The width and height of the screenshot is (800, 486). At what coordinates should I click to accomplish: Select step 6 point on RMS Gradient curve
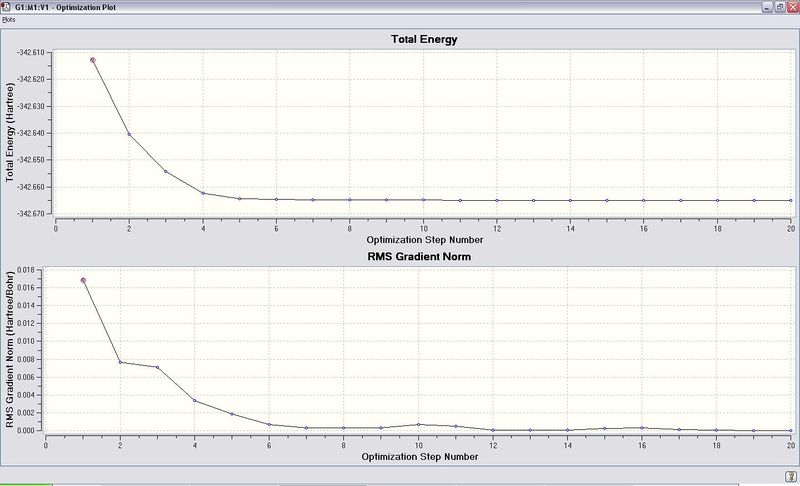point(269,424)
